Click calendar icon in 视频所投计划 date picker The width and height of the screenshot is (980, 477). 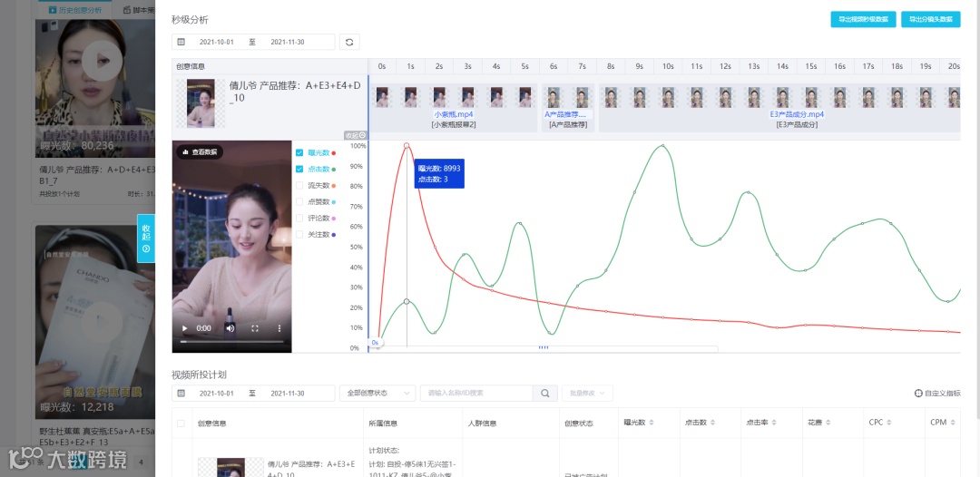(x=181, y=394)
